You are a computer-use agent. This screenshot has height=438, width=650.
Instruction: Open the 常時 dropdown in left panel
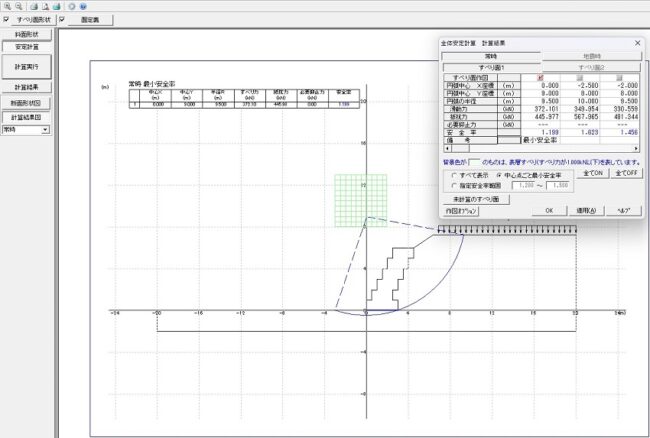click(45, 130)
